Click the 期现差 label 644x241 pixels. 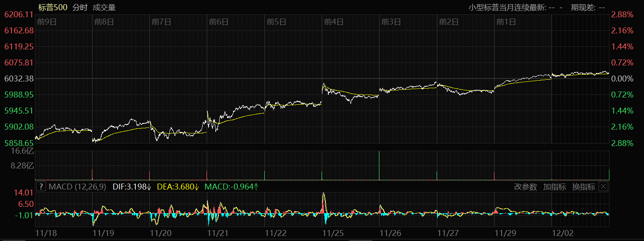coord(583,7)
